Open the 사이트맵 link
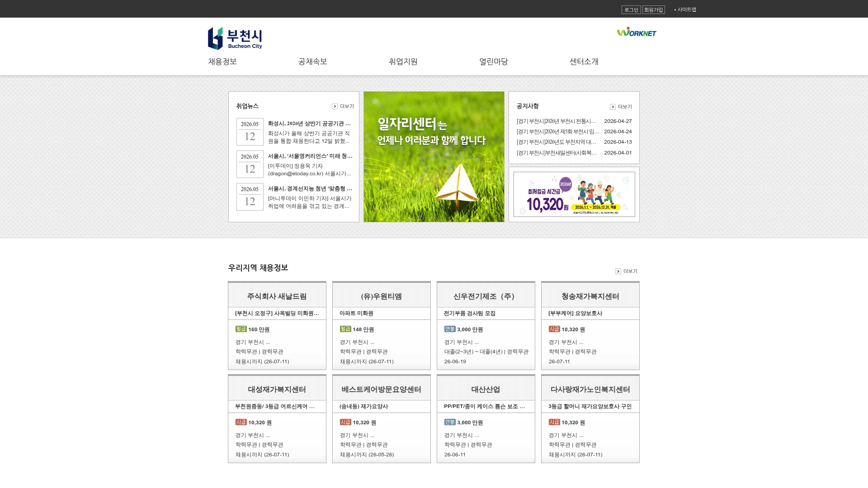The width and height of the screenshot is (868, 488). (685, 9)
